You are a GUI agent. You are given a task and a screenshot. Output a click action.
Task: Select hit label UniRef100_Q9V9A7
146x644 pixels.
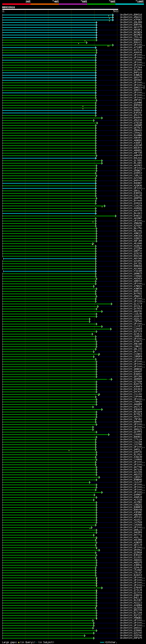(131, 80)
